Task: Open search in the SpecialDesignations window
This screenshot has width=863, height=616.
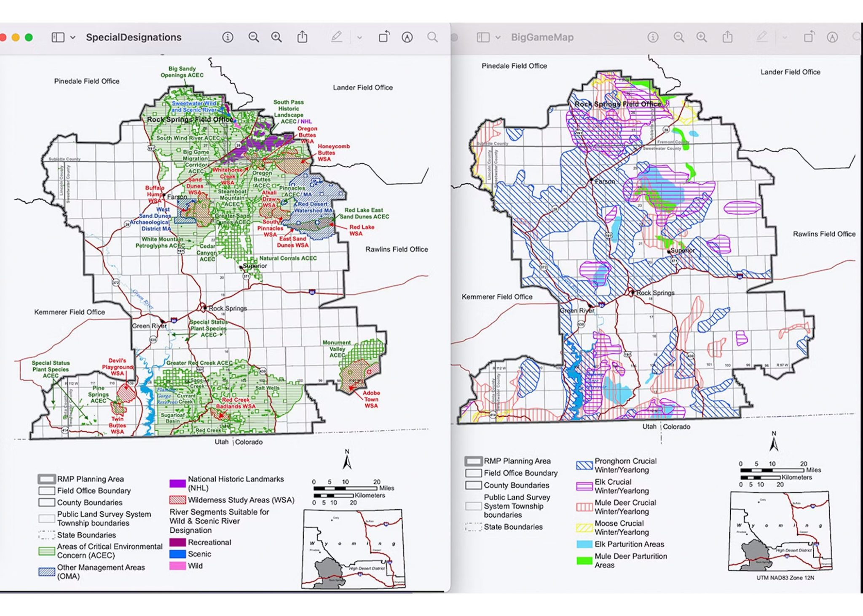Action: pos(432,37)
